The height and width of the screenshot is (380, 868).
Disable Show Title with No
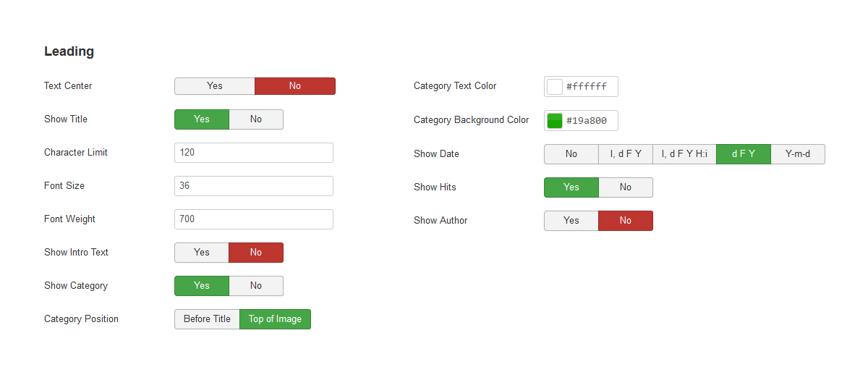(256, 119)
